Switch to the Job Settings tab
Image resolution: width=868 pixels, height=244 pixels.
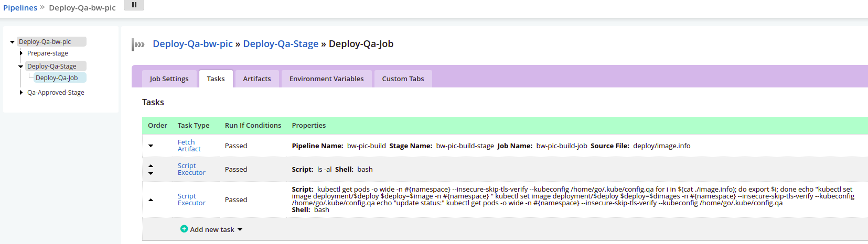pos(169,79)
